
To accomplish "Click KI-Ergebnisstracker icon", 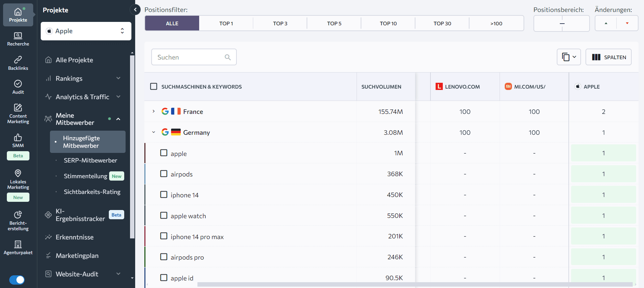I will pos(49,215).
